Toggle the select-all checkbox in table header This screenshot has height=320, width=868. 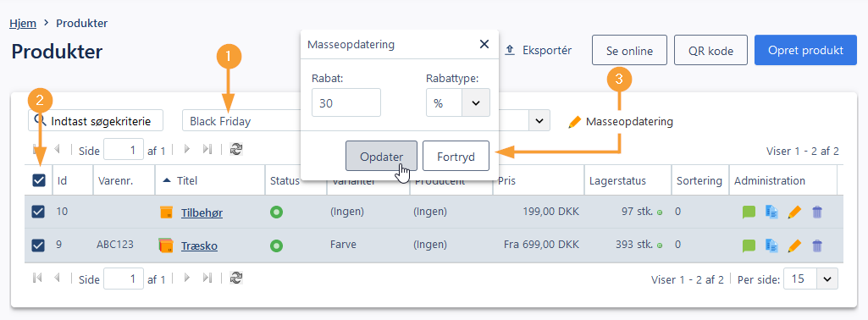point(39,180)
